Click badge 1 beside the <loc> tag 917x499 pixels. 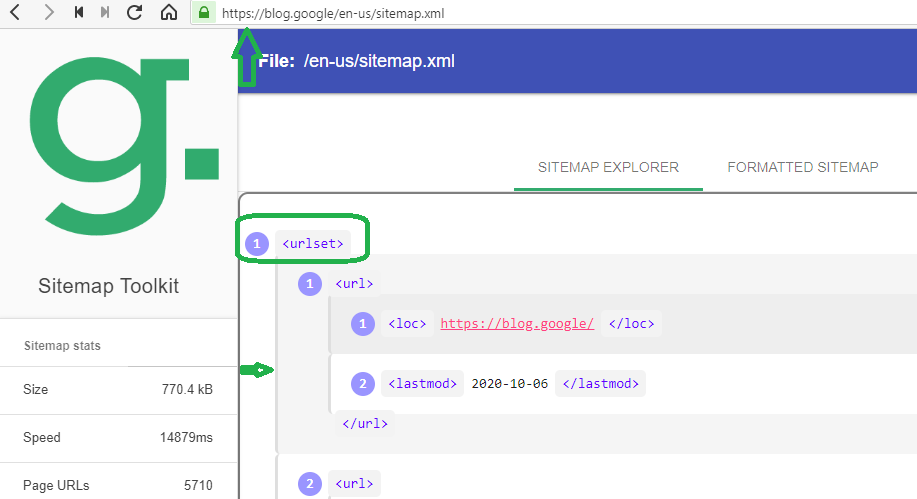363,324
